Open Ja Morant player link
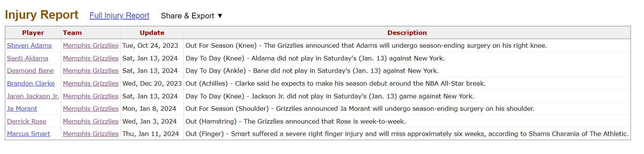Image resolution: width=644 pixels, height=154 pixels. tap(22, 109)
